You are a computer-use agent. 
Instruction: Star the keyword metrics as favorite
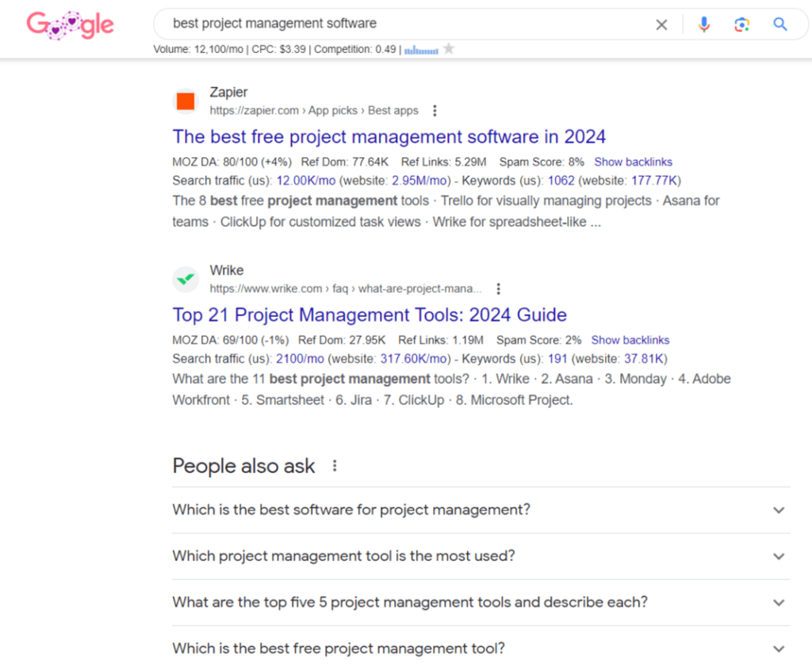point(449,48)
